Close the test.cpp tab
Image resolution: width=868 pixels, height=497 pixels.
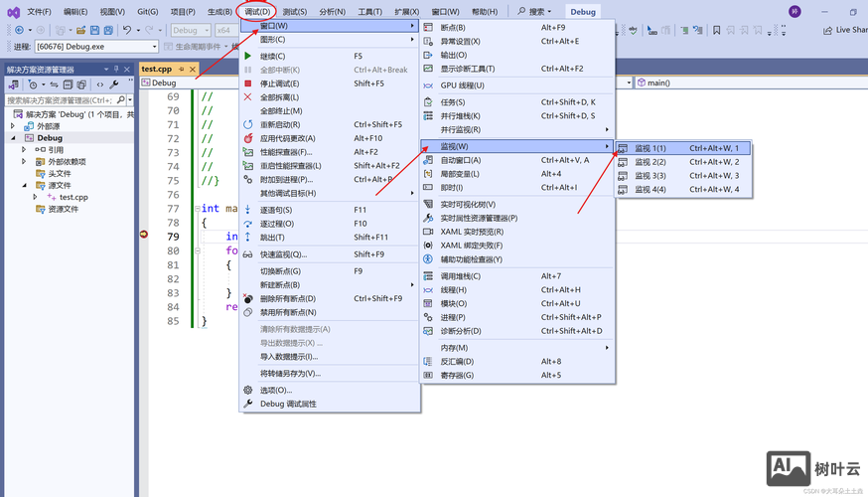tap(193, 69)
